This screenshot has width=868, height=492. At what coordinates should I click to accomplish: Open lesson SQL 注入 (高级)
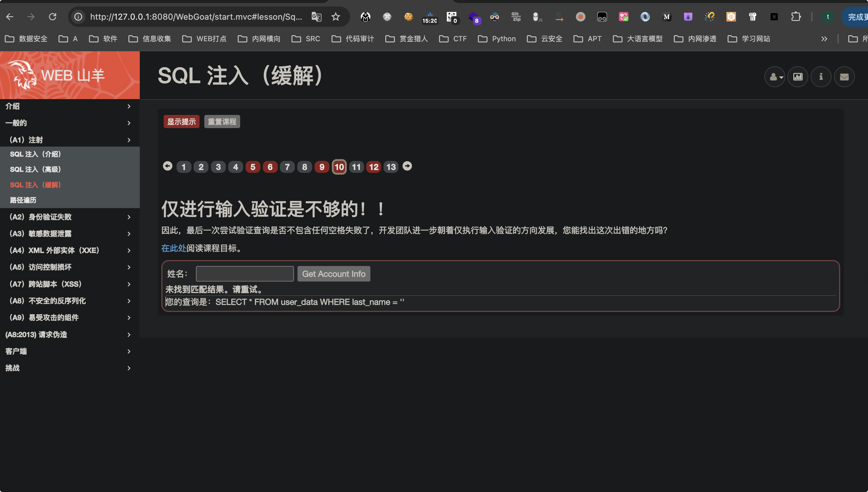pyautogui.click(x=36, y=169)
